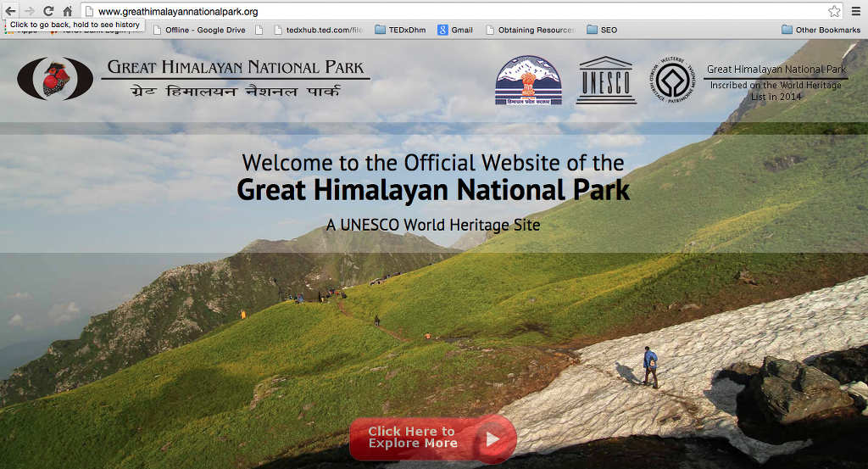Click the UNESCO temple logo

[606, 81]
